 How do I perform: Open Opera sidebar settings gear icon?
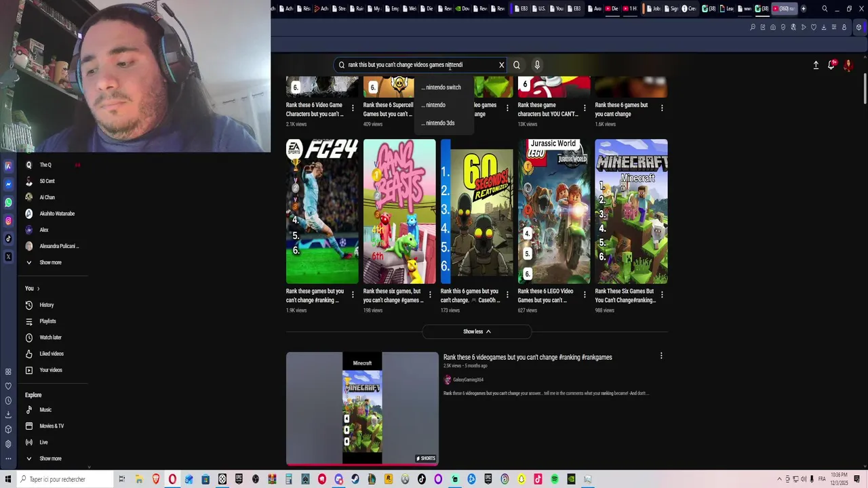point(8,444)
